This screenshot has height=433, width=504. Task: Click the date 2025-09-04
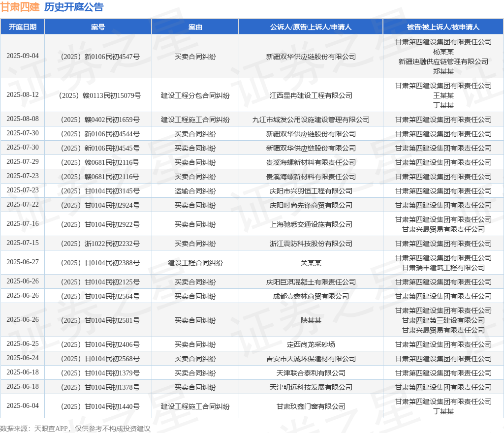click(23, 56)
